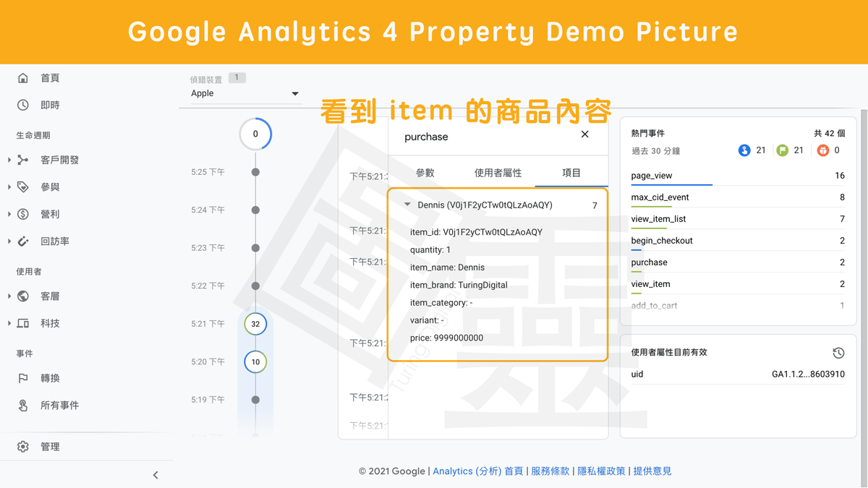Select the purchase row in 熱門事件
This screenshot has width=868, height=488.
click(738, 262)
